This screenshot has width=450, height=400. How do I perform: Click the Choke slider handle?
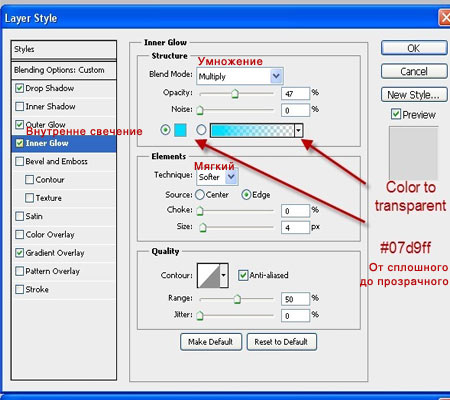tap(200, 211)
